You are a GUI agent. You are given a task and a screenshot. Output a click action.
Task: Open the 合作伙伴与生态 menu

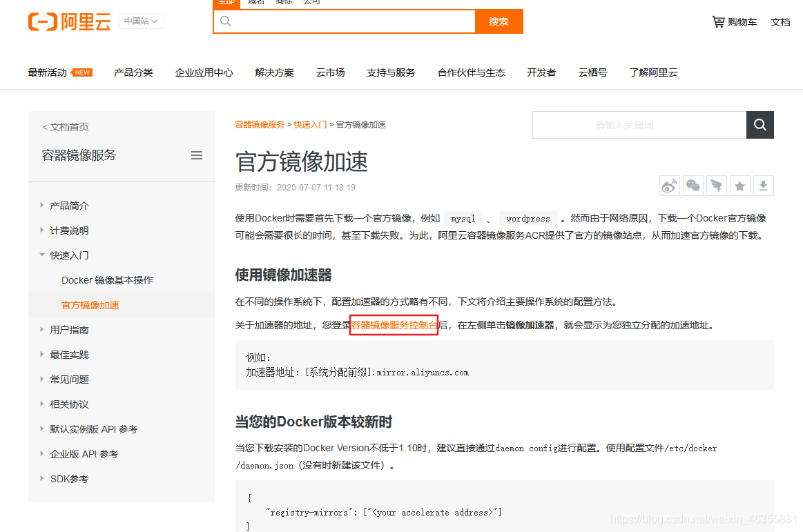tap(471, 72)
